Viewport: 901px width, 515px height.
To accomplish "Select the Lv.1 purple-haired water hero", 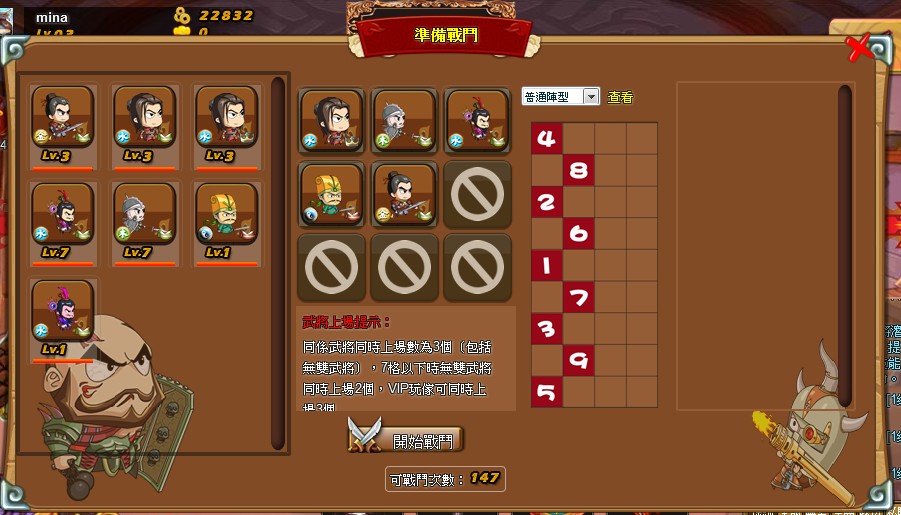I will click(x=63, y=312).
